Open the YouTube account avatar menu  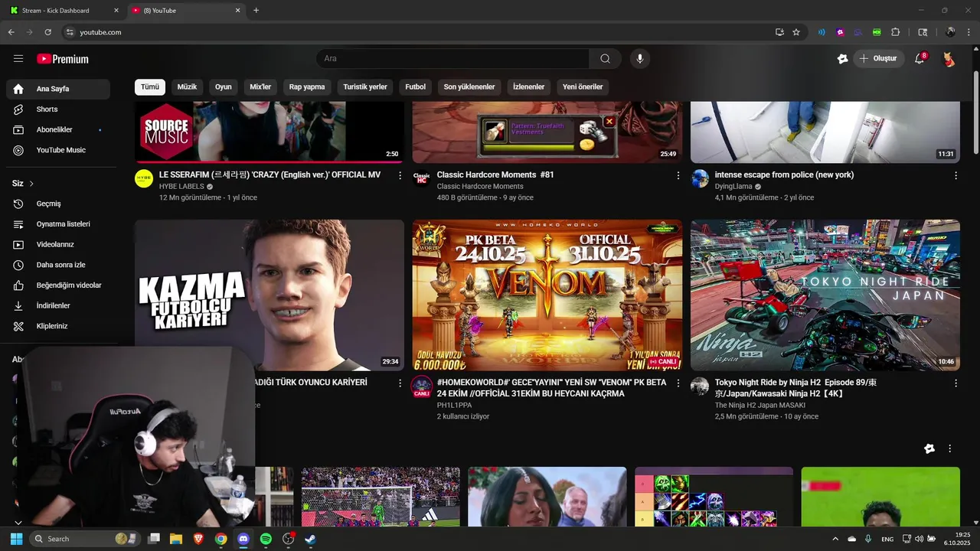coord(949,59)
